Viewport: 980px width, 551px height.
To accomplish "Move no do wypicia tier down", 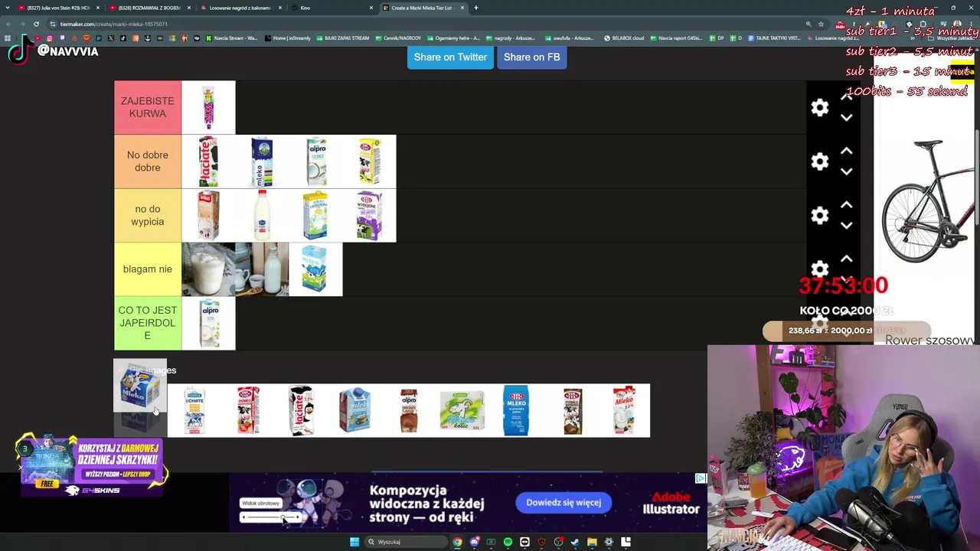I will click(x=847, y=226).
